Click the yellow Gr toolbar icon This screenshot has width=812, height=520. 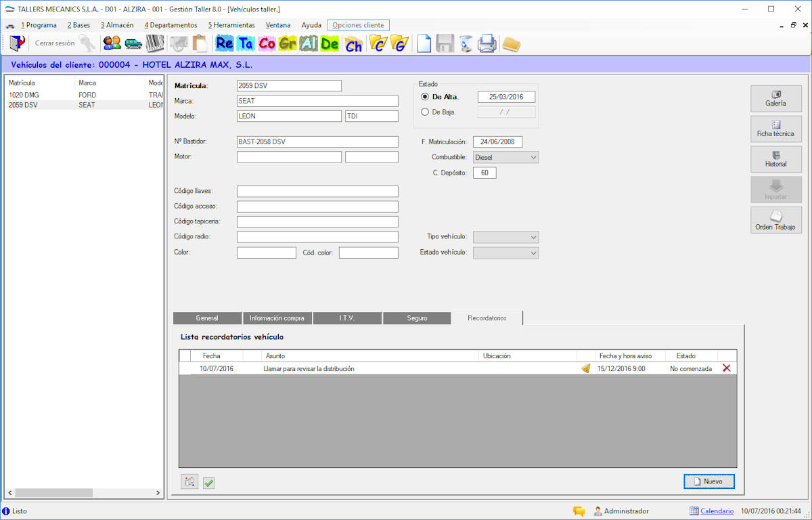pos(288,43)
